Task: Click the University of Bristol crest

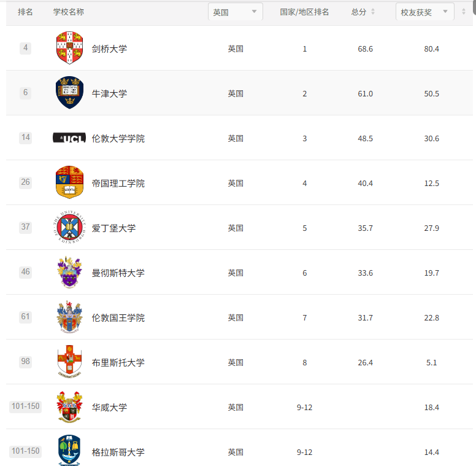Action: 69,362
